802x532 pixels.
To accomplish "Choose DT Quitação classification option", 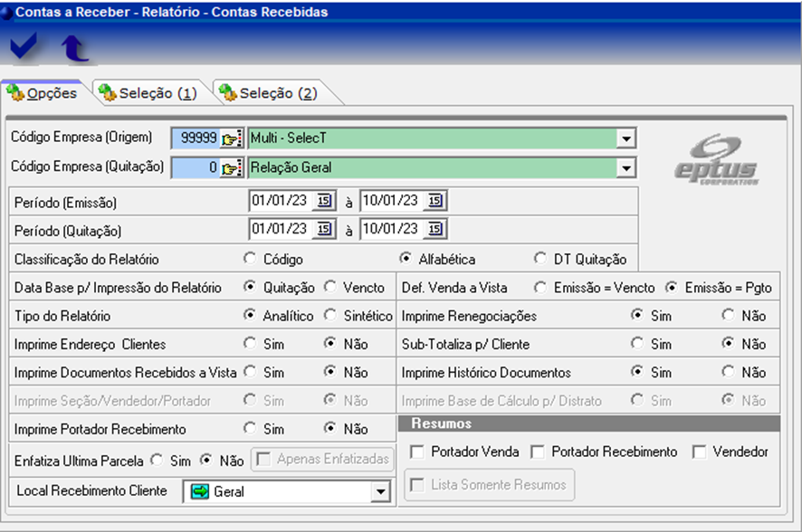I will pos(540,259).
